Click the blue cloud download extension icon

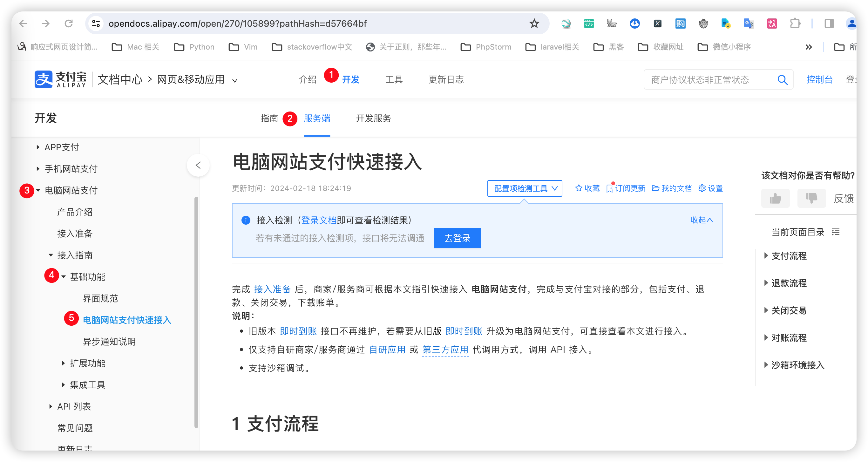click(x=635, y=24)
